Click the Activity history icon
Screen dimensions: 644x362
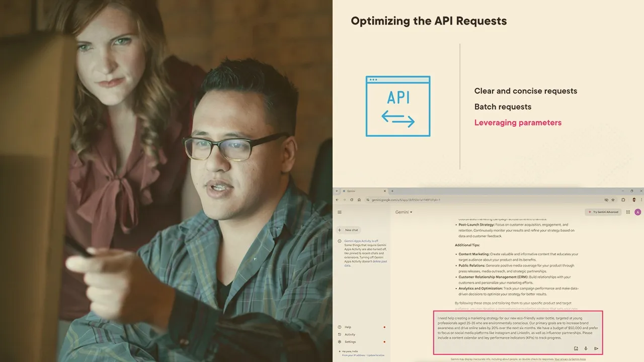340,334
